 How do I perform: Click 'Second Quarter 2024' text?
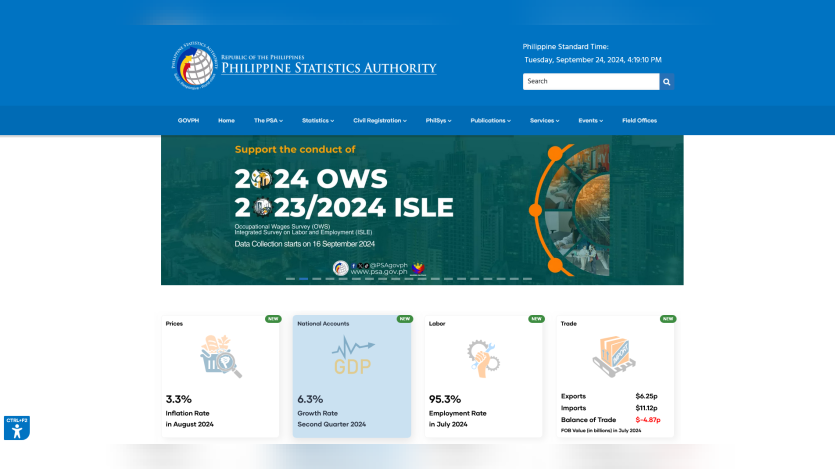pos(331,424)
